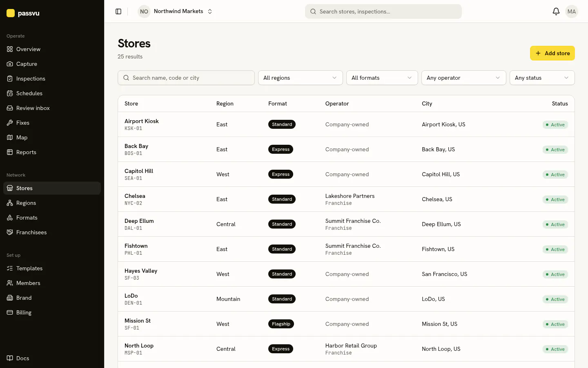This screenshot has height=368, width=588.
Task: Open Schedules section
Action: pyautogui.click(x=52, y=93)
